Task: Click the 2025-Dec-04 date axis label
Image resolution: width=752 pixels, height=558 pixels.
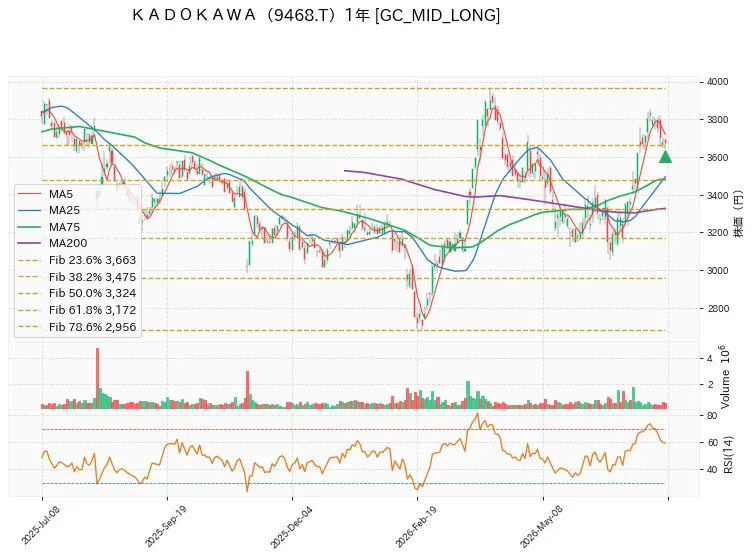Action: click(291, 527)
